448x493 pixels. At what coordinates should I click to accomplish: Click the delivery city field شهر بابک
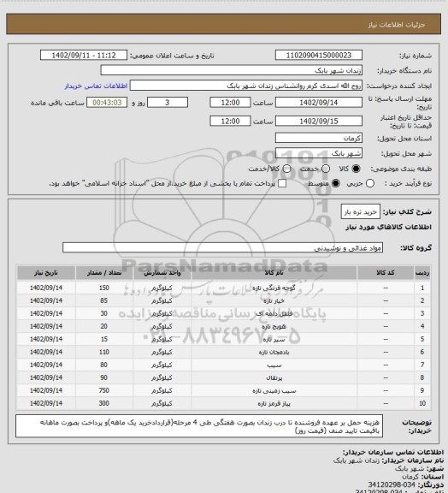tap(319, 153)
